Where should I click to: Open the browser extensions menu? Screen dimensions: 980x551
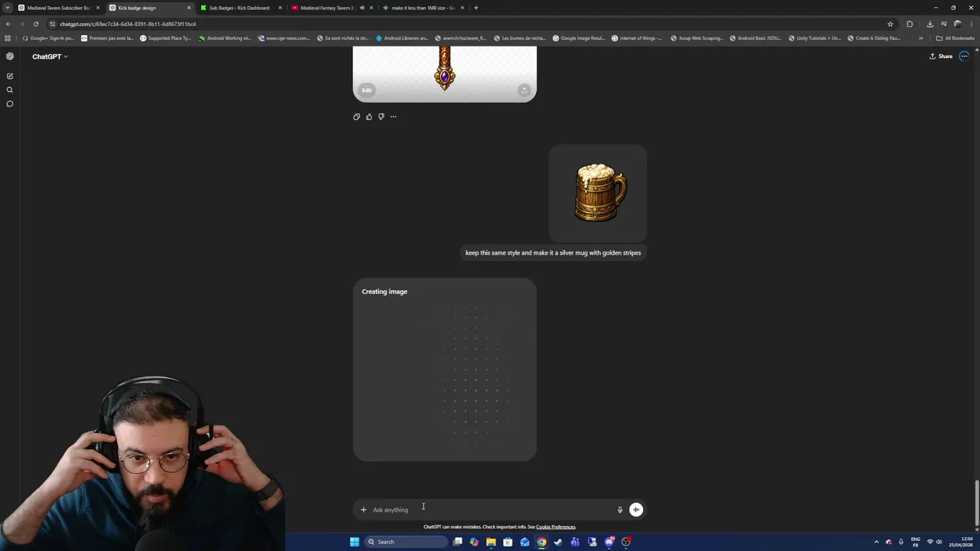point(910,24)
